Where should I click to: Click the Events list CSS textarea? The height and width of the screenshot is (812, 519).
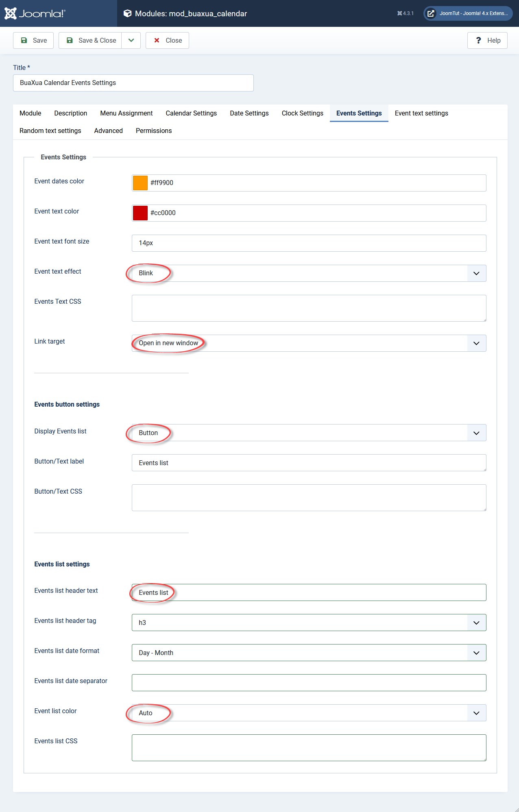(x=309, y=748)
